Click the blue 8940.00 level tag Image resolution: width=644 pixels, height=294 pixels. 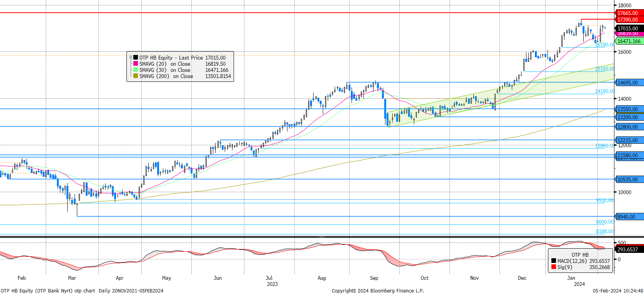[x=629, y=217]
